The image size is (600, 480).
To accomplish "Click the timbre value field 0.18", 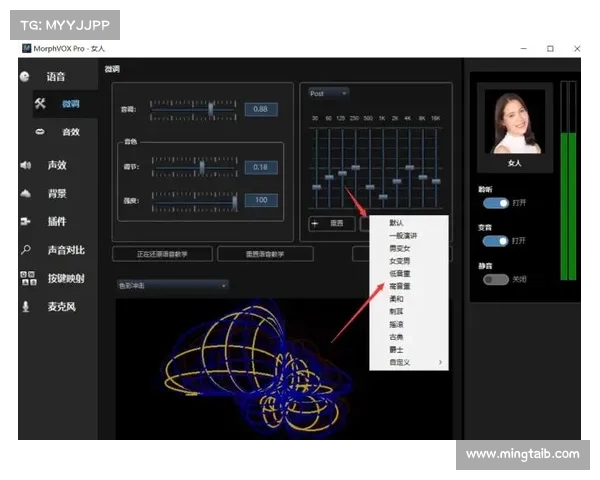I will 261,167.
